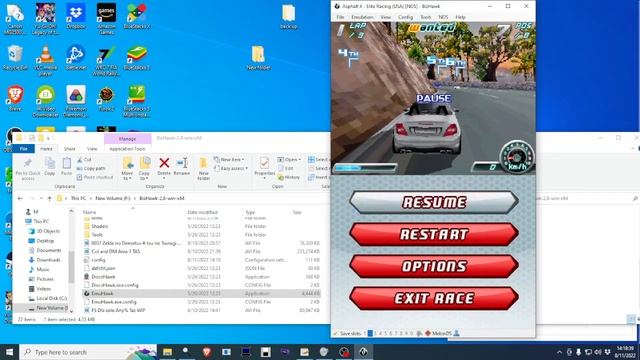The width and height of the screenshot is (640, 360).
Task: Select Documents in the navigation pane
Action: (x=45, y=250)
